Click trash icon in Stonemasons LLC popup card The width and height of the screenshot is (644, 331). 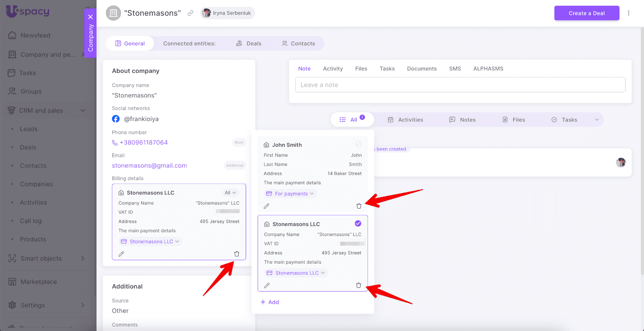[x=358, y=285]
